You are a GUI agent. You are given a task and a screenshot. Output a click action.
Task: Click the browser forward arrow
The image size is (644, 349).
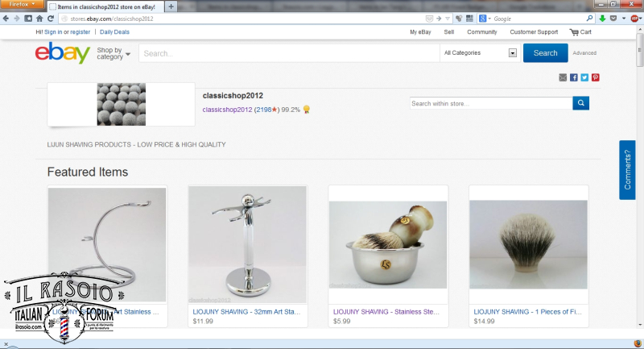(17, 19)
